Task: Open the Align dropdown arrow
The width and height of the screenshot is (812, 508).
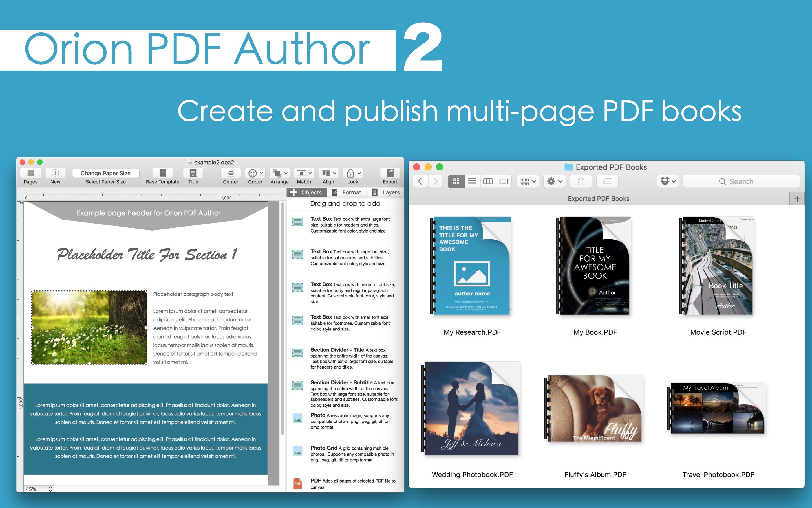Action: tap(335, 173)
